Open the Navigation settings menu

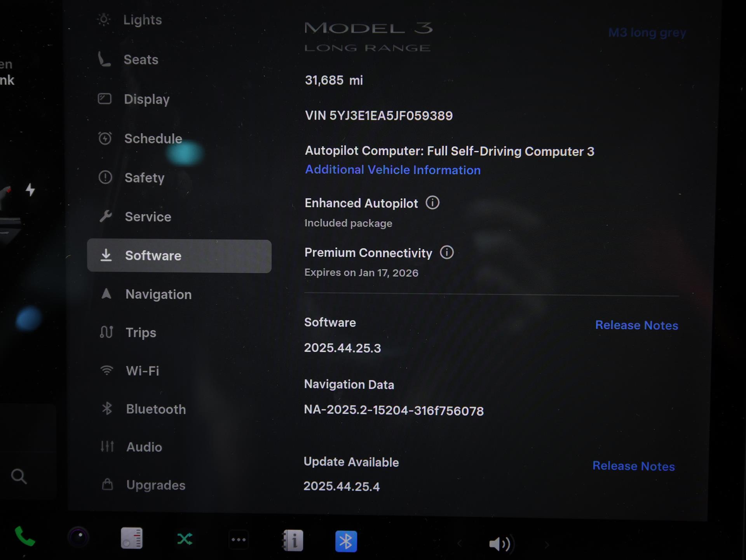point(158,295)
